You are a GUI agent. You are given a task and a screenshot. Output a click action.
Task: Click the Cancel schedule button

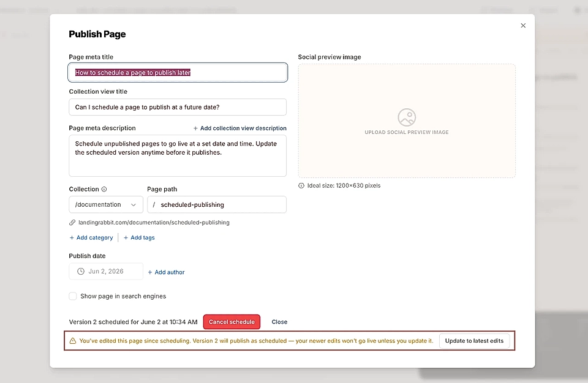232,322
